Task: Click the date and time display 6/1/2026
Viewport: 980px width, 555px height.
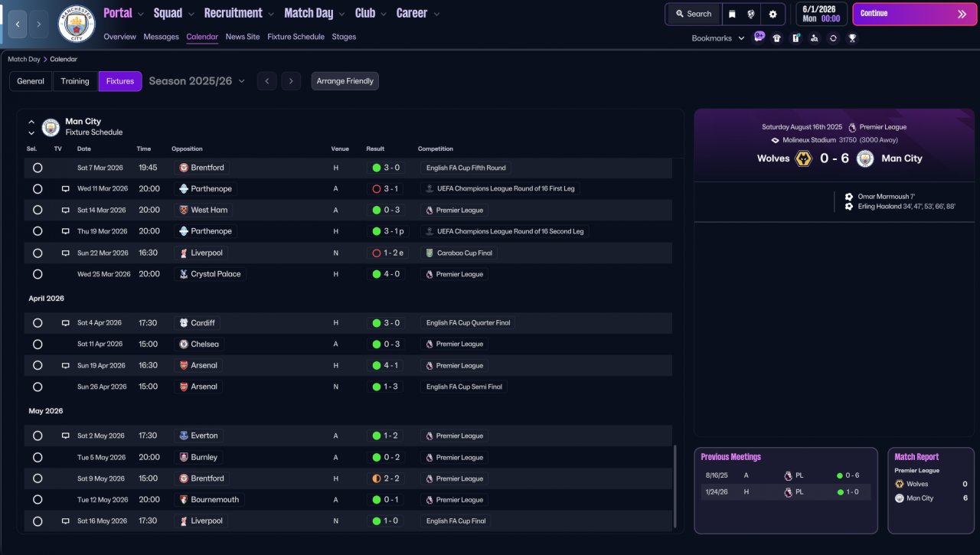Action: 821,14
